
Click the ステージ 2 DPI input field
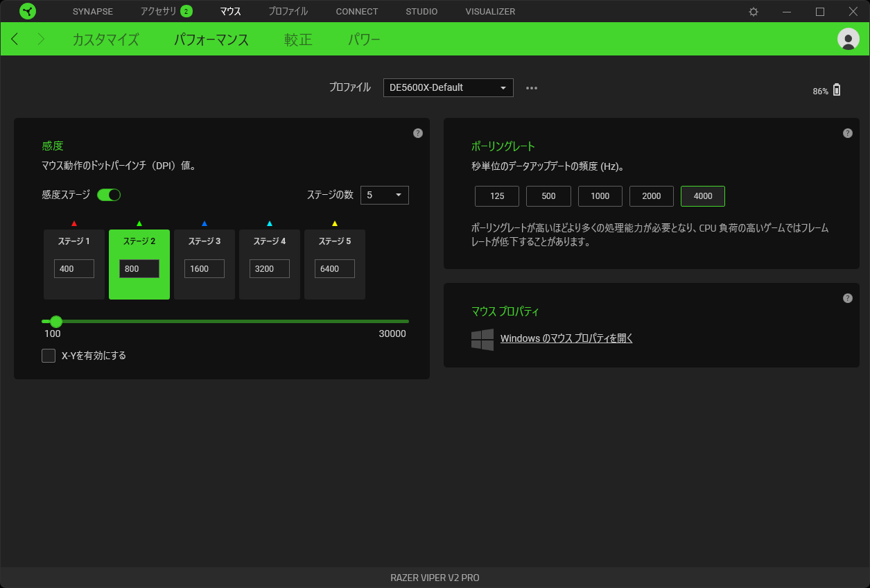pos(139,268)
